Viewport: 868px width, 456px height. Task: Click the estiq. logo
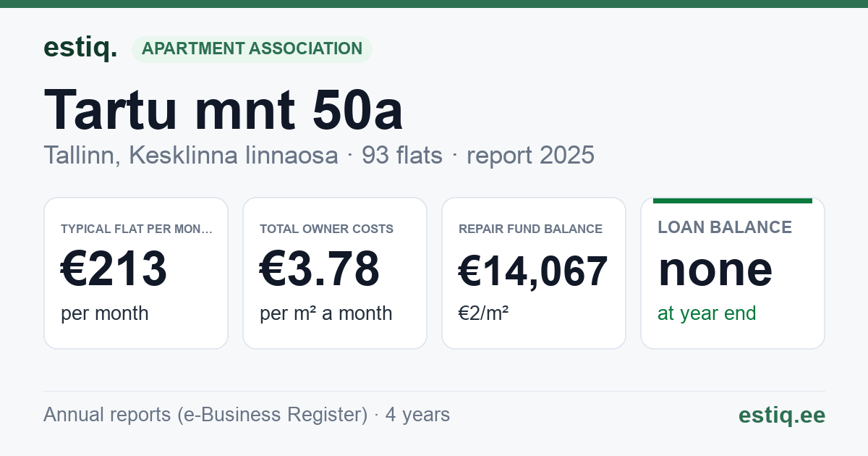tap(80, 48)
